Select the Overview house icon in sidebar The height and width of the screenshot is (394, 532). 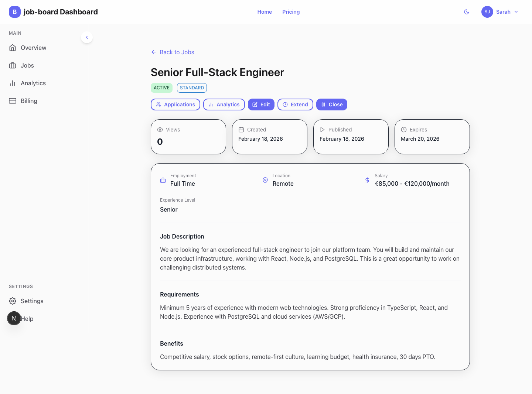[x=13, y=48]
